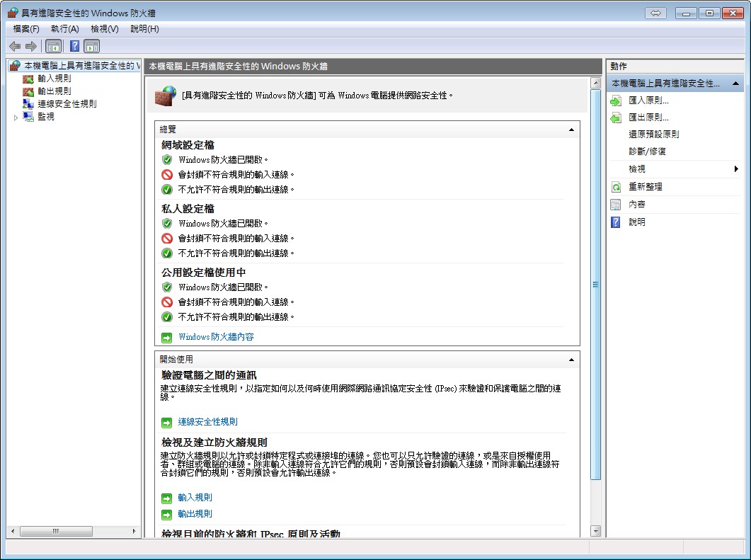Click the 重新整理 refresh icon

616,187
